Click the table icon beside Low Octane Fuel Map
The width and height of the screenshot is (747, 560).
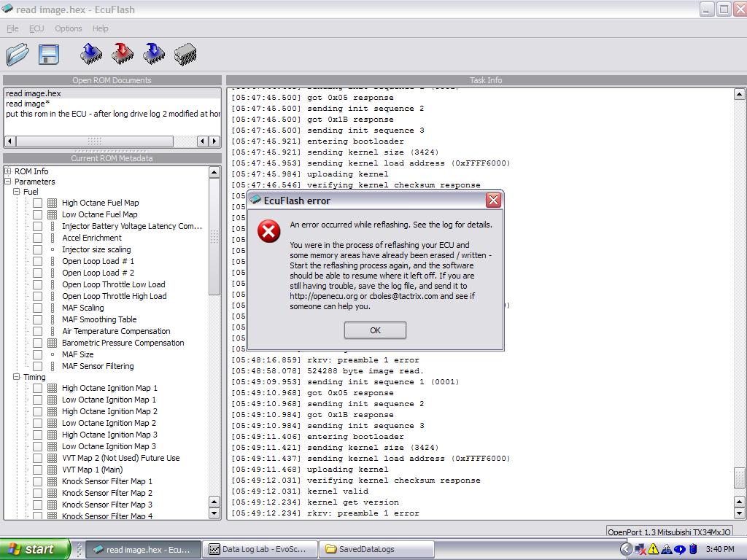click(53, 215)
